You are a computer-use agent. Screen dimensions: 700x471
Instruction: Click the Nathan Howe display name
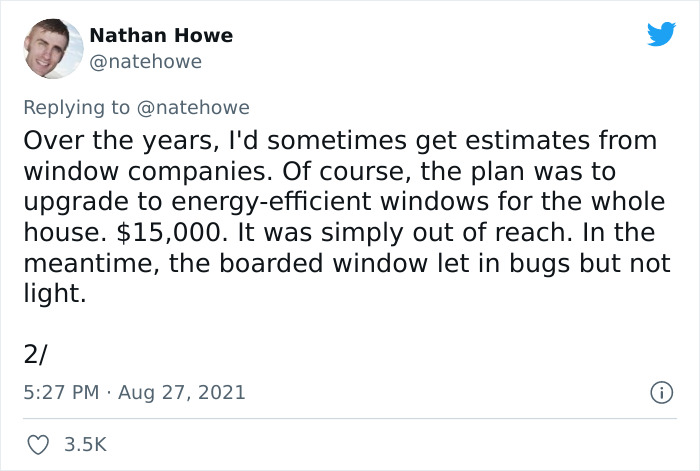tap(161, 35)
